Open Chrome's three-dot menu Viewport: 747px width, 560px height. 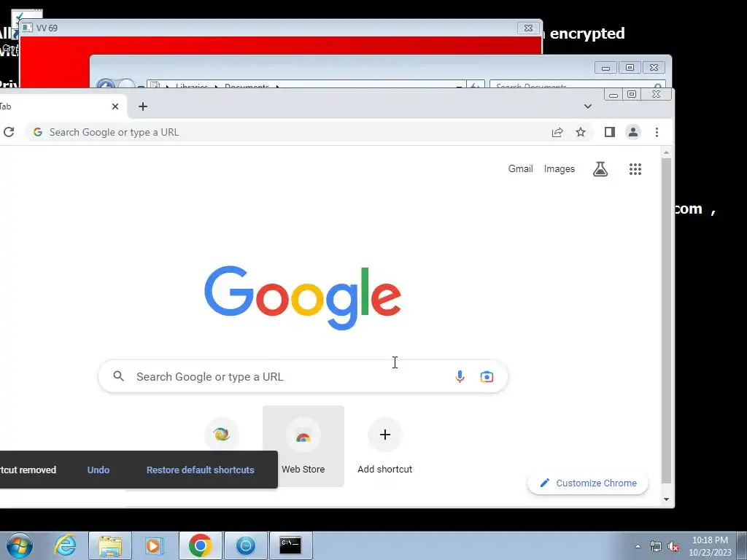tap(657, 132)
